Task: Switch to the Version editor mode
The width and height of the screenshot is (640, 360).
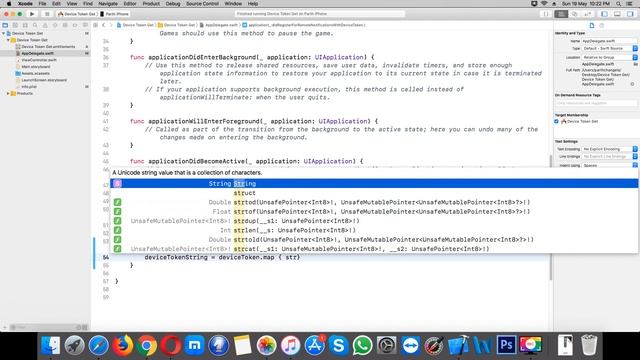Action: click(588, 14)
